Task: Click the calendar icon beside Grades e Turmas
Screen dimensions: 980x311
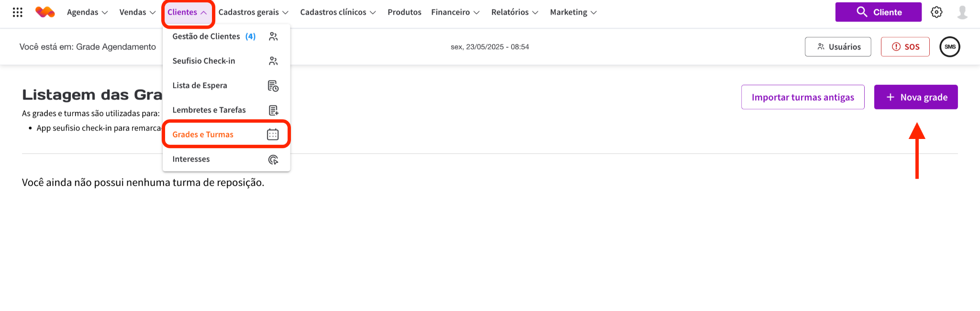Action: (273, 135)
